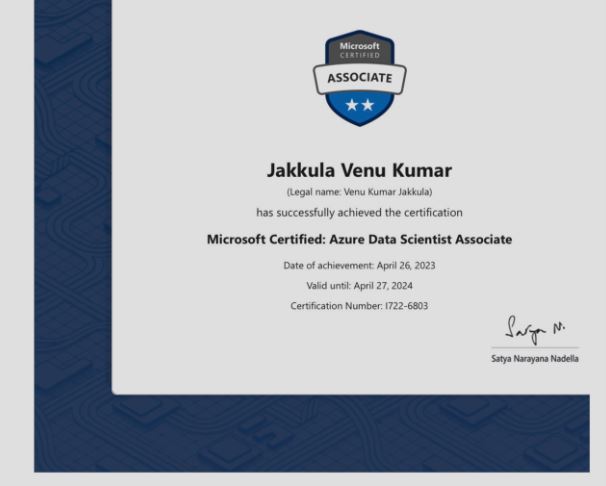Click the Microsoft Certified Associate badge
The height and width of the screenshot is (486, 606).
pyautogui.click(x=359, y=78)
